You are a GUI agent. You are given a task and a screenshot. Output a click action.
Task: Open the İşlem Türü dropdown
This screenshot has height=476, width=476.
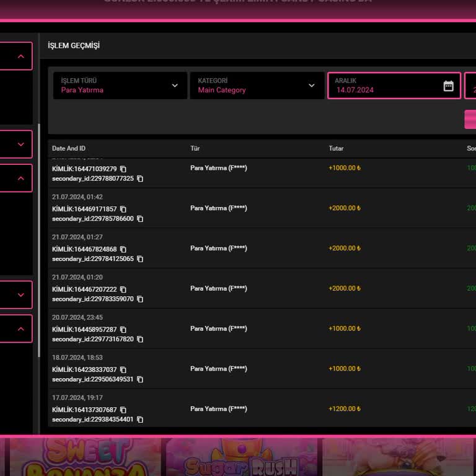(x=119, y=86)
